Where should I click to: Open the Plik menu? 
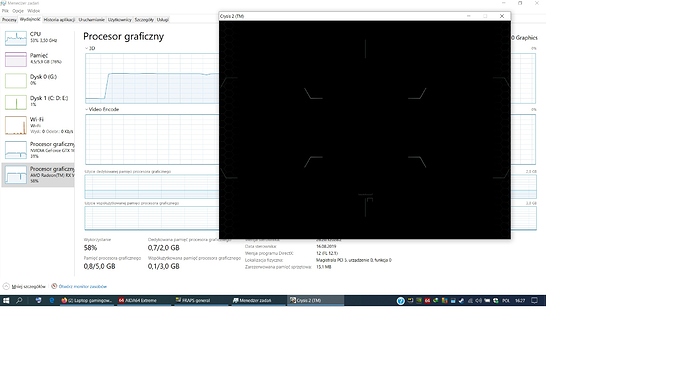5,11
